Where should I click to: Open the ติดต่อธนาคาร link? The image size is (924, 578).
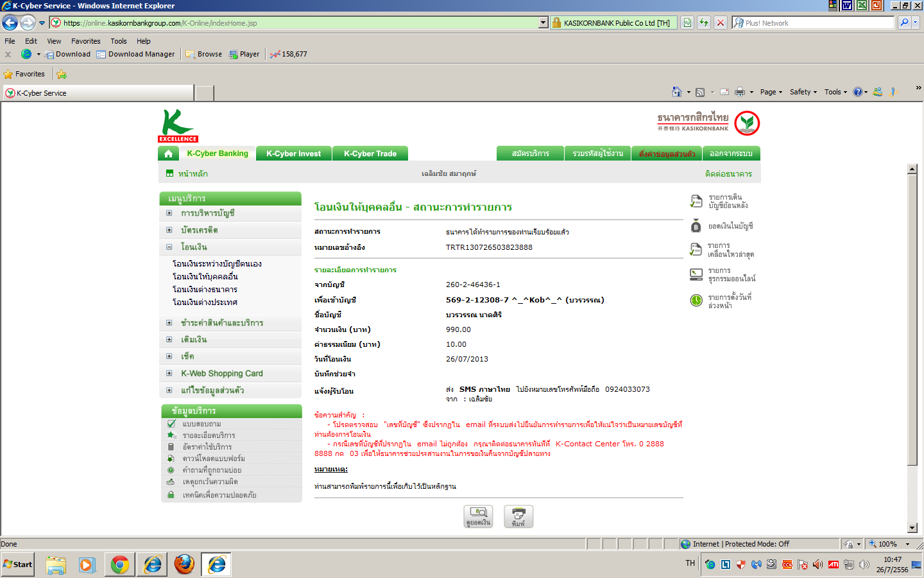click(728, 174)
